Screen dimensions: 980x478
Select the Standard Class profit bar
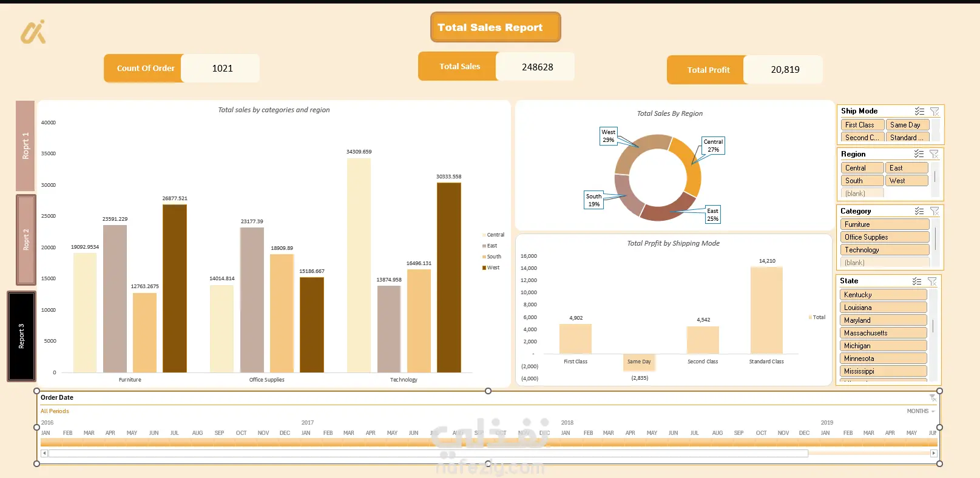[x=766, y=310]
